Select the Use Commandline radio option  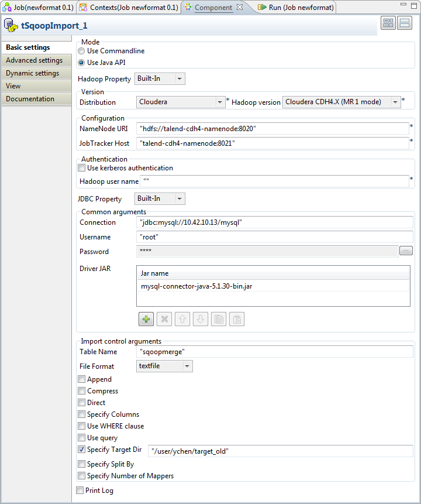pos(82,51)
